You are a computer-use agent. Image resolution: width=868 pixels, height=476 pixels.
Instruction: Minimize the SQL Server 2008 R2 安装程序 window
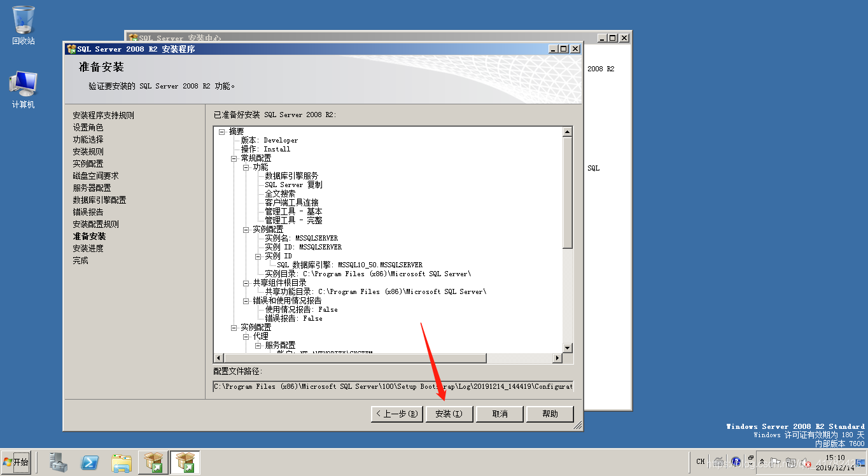554,49
